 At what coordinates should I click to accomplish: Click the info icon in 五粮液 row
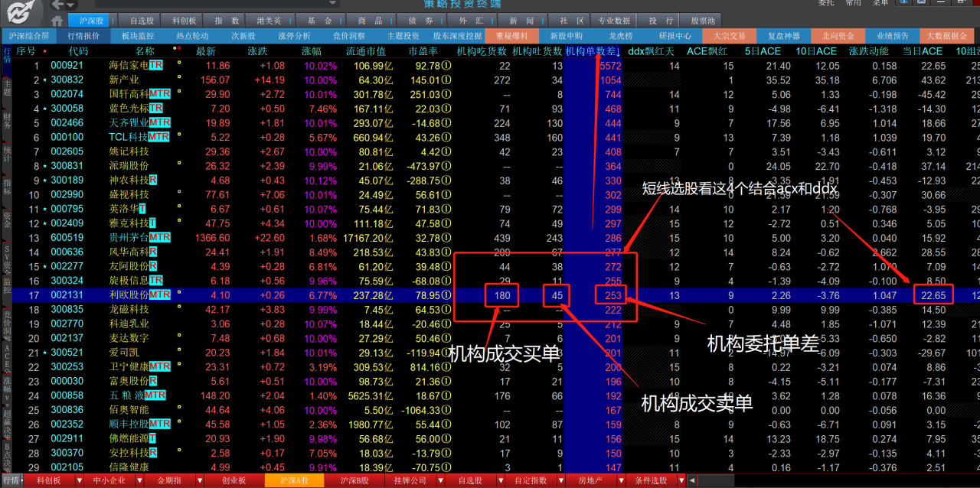coord(446,395)
